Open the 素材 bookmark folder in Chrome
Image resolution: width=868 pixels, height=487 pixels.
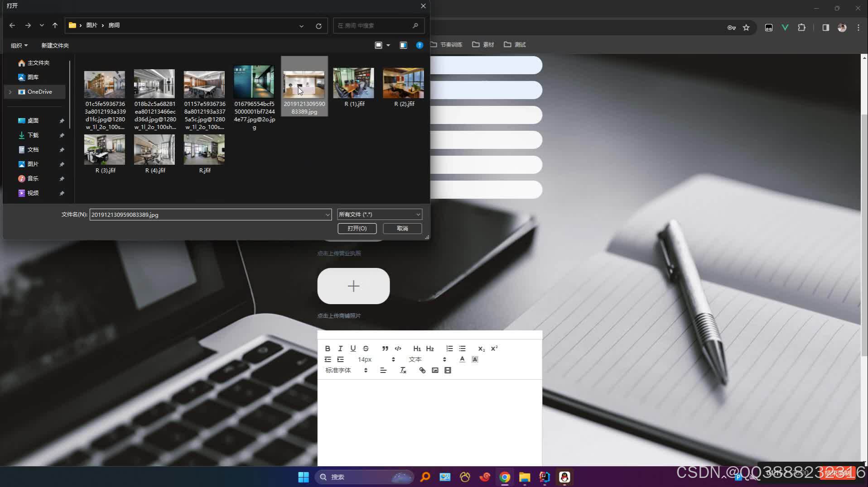483,44
